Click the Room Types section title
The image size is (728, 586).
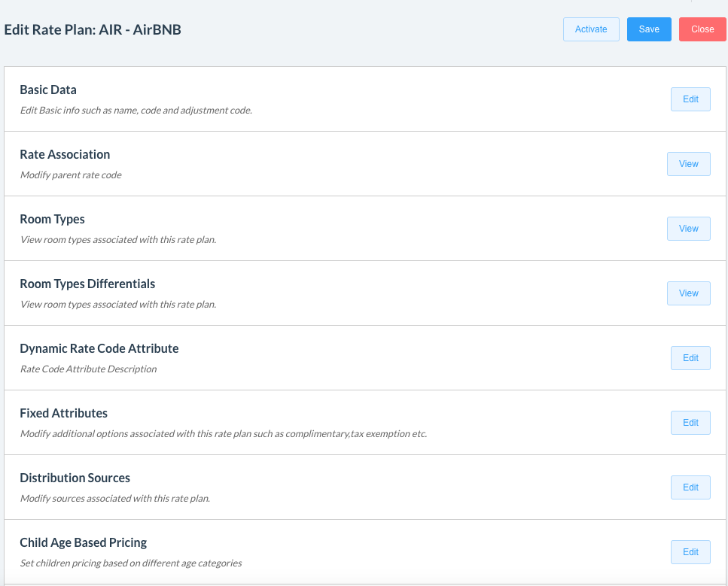(52, 220)
